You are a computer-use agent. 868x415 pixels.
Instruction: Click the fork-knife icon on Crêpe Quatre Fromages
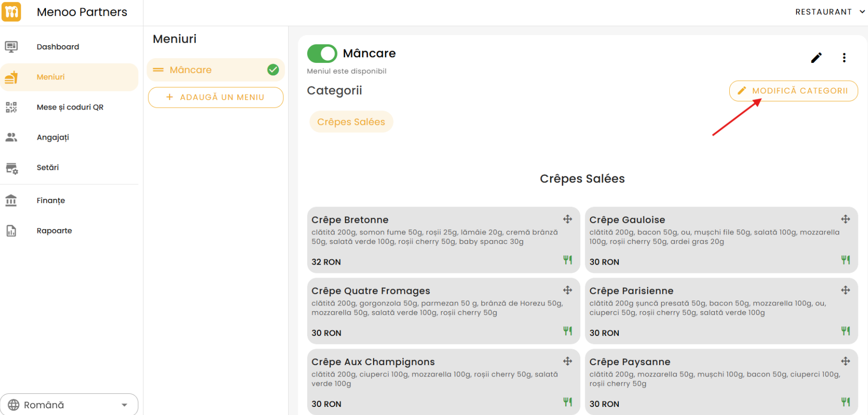[x=567, y=331]
